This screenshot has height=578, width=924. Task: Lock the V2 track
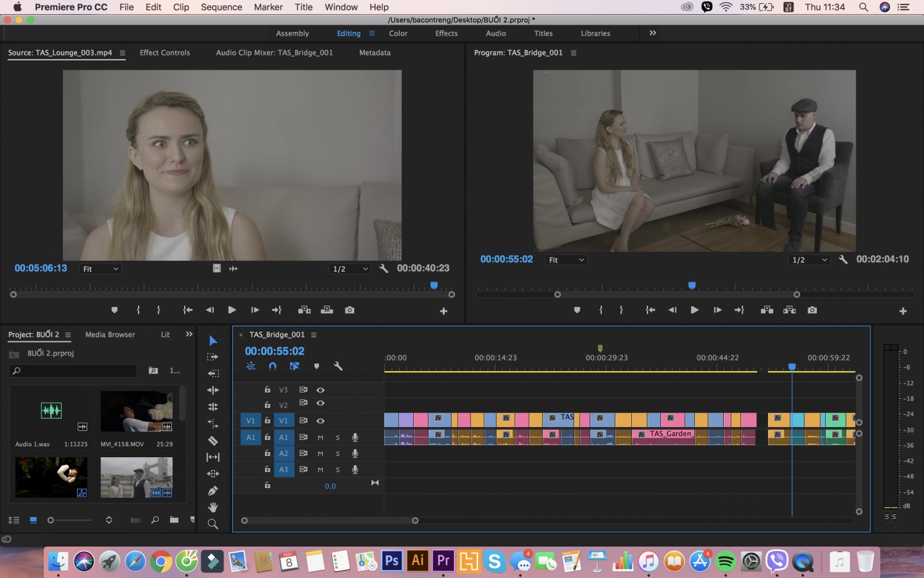click(x=267, y=405)
